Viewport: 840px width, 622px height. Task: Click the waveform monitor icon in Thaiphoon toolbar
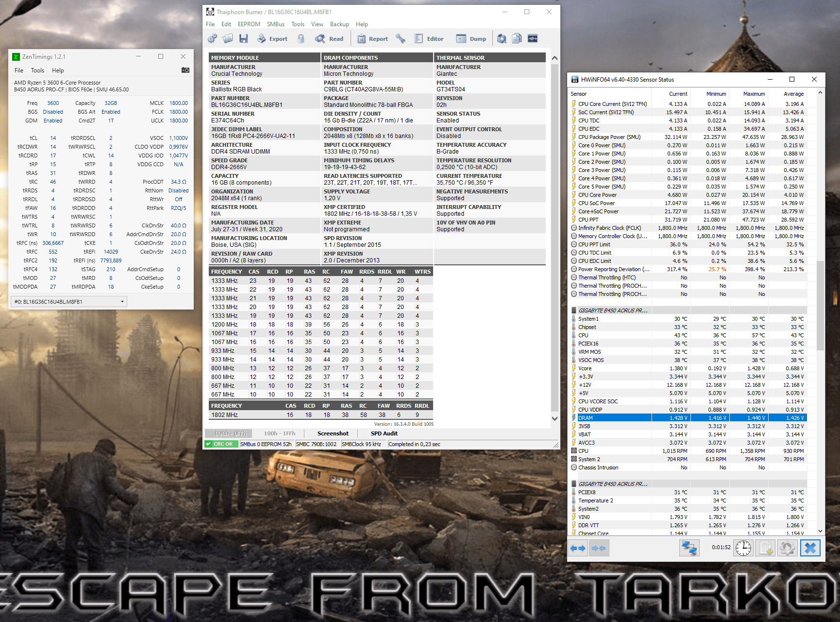(533, 39)
